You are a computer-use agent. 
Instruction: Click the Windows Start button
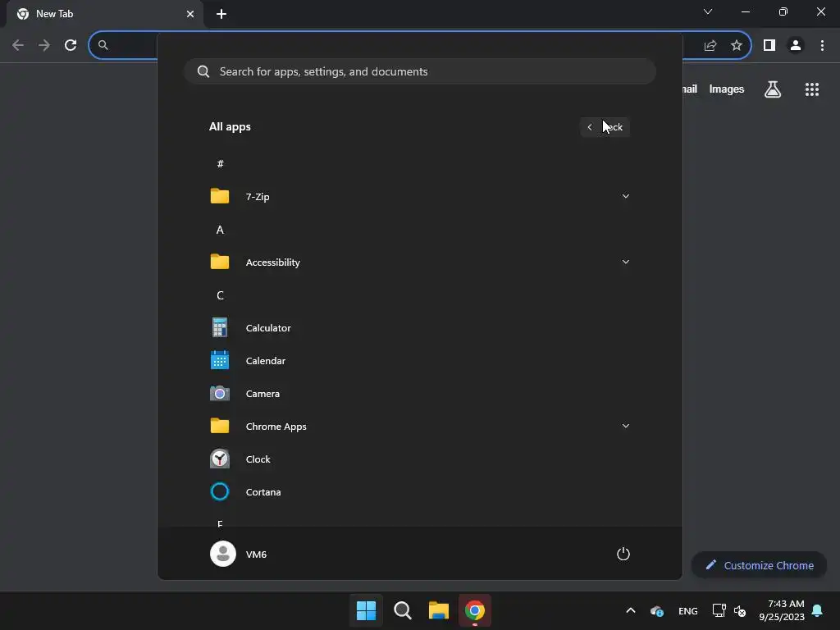pyautogui.click(x=366, y=610)
